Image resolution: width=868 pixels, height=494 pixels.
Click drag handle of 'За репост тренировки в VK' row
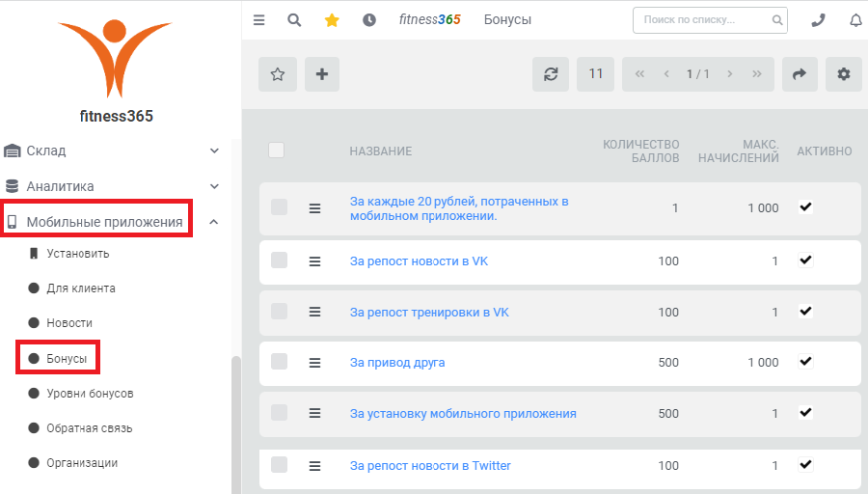click(x=314, y=312)
